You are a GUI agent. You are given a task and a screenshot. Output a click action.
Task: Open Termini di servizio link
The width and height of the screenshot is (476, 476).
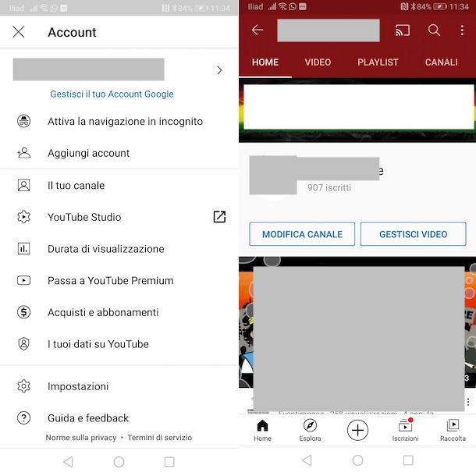click(160, 438)
